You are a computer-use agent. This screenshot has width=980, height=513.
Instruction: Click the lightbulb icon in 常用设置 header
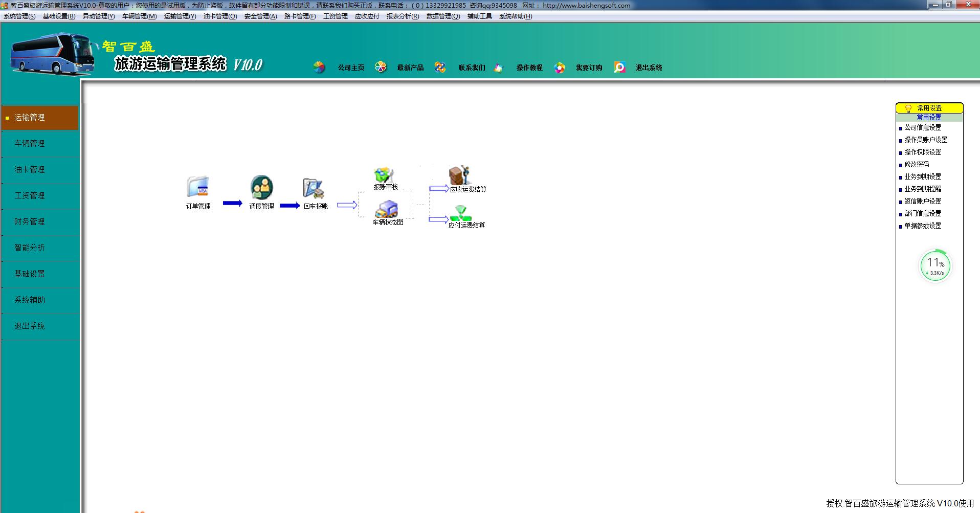(x=908, y=108)
